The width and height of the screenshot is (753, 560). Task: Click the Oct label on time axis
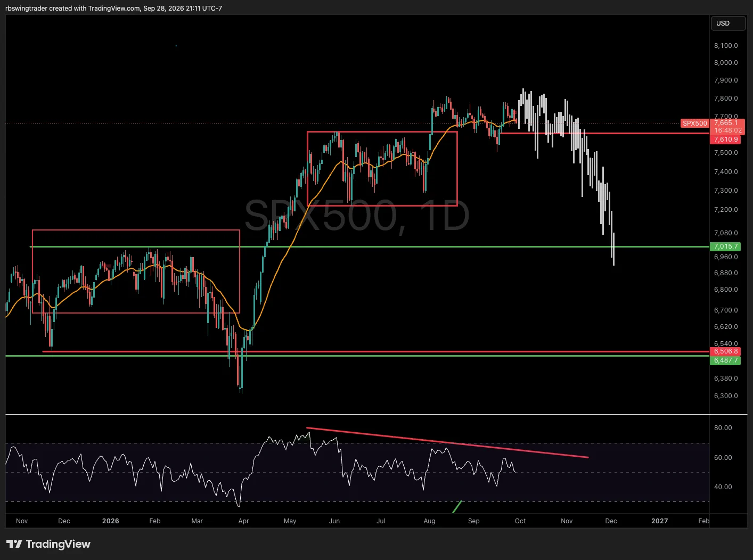coord(520,521)
